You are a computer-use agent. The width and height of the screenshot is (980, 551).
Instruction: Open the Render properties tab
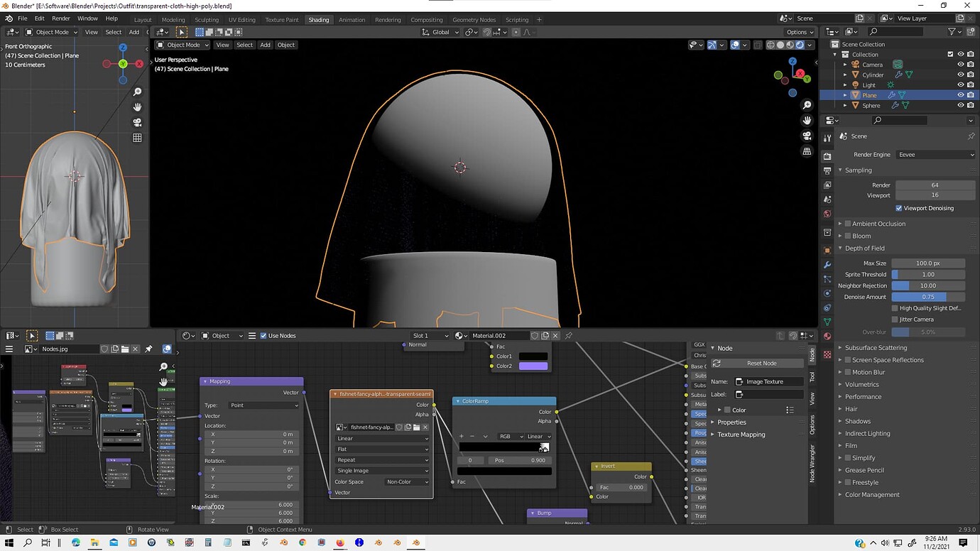click(x=827, y=156)
